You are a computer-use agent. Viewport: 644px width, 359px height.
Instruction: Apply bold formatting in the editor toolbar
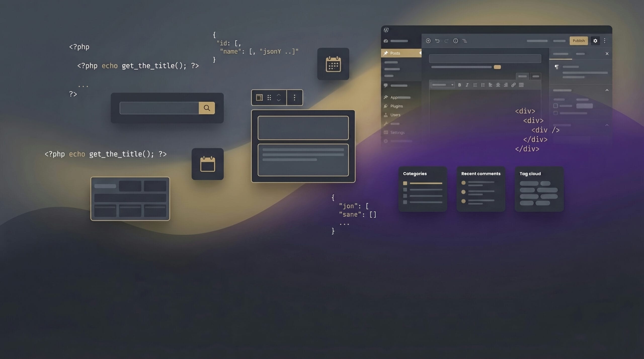(x=459, y=85)
